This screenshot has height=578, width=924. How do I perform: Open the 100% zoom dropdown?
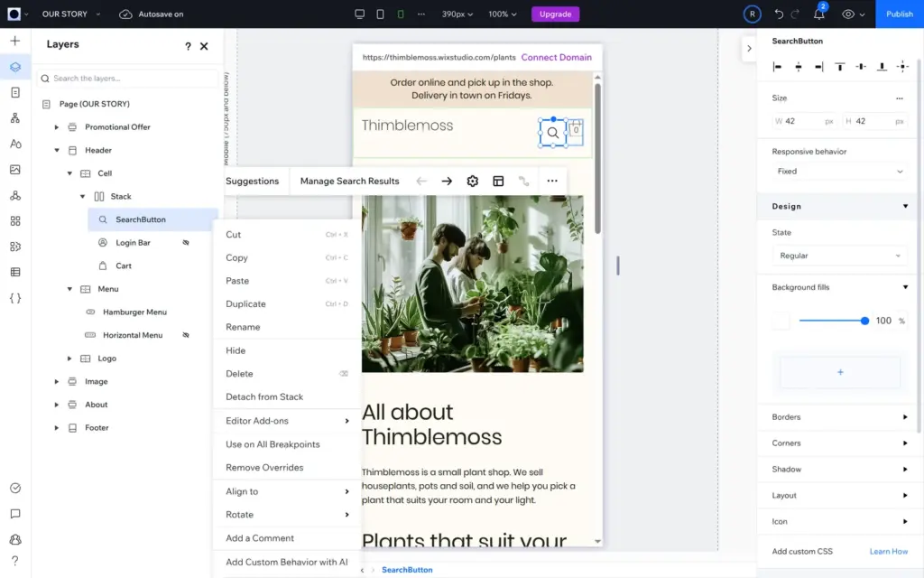pos(502,14)
